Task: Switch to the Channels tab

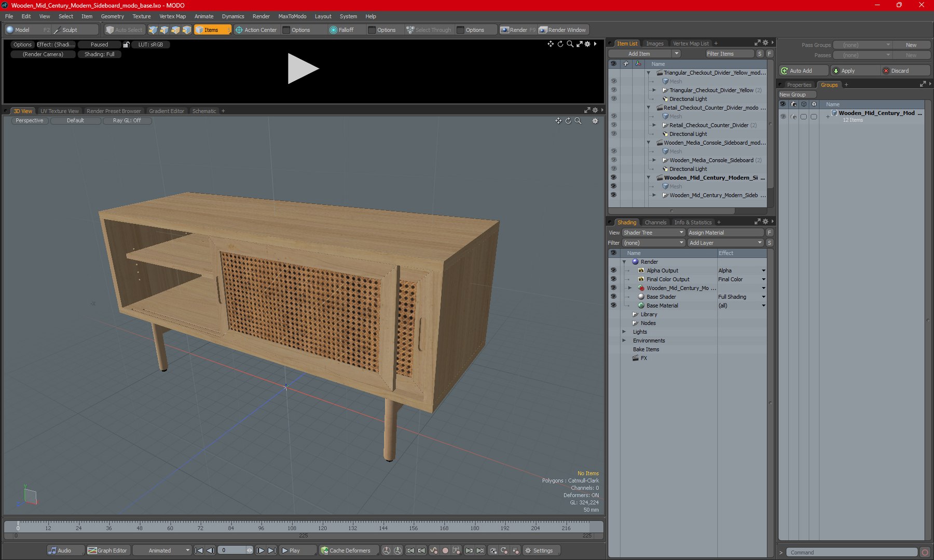Action: tap(655, 222)
